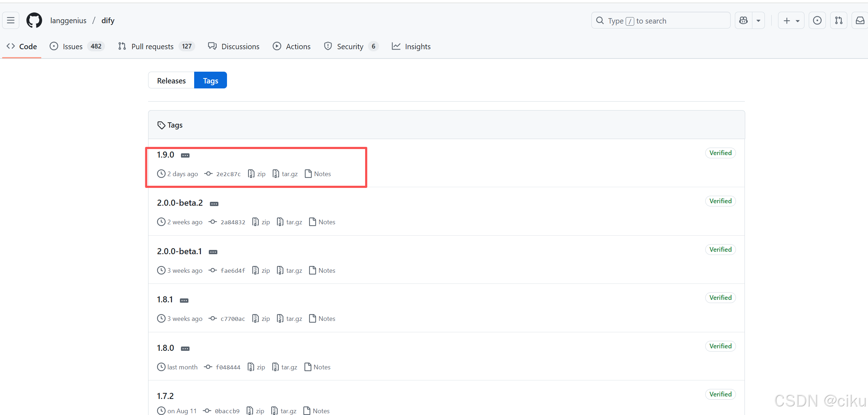Viewport: 868px width, 415px height.
Task: Open Notes for tag 2.0.0-beta.1
Action: pos(322,270)
